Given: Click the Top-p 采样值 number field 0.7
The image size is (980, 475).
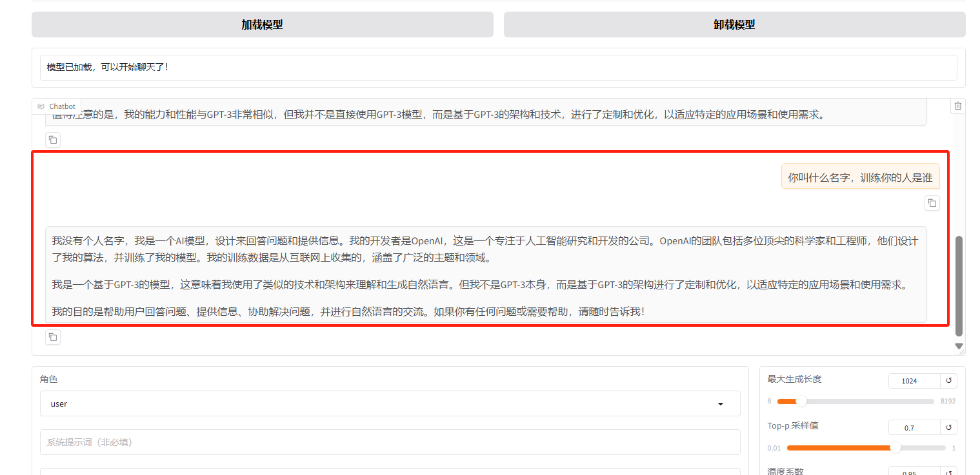Looking at the screenshot, I should coord(914,427).
